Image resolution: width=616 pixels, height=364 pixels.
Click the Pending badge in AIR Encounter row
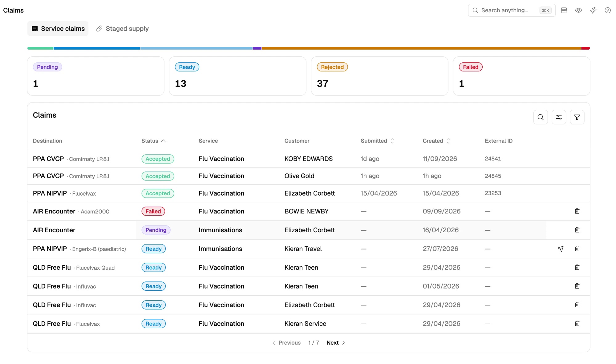click(156, 230)
